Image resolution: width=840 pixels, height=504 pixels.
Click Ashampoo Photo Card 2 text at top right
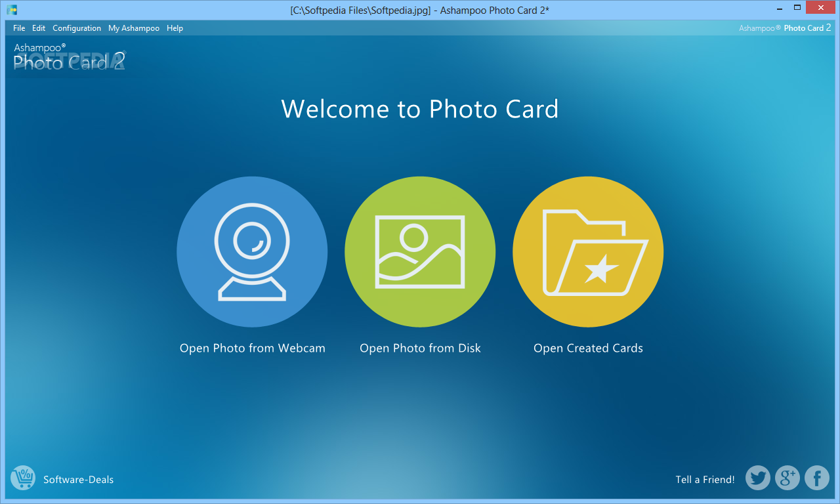[785, 28]
